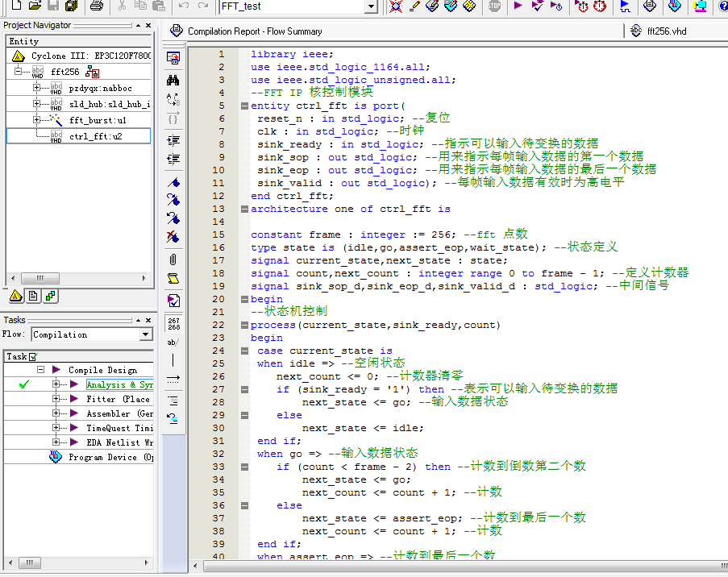Select ctrl_fft:u2 in the Project Navigator
Viewport: 728px width, 577px height.
[95, 136]
